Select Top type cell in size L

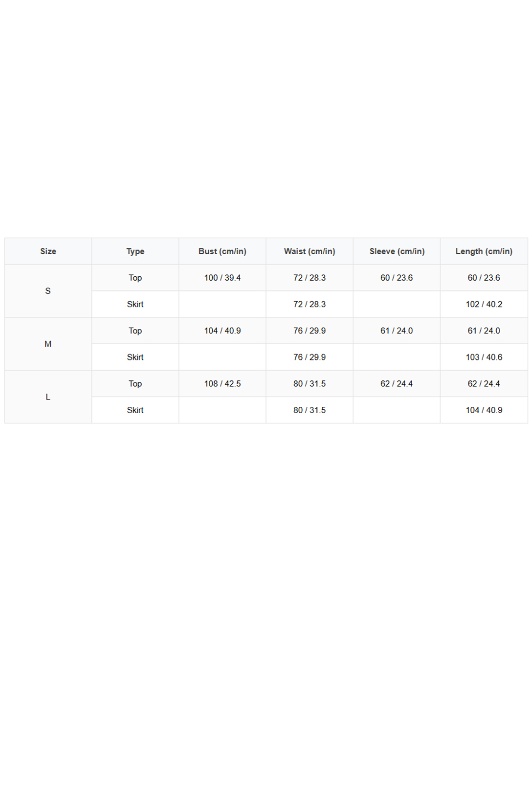click(x=135, y=383)
